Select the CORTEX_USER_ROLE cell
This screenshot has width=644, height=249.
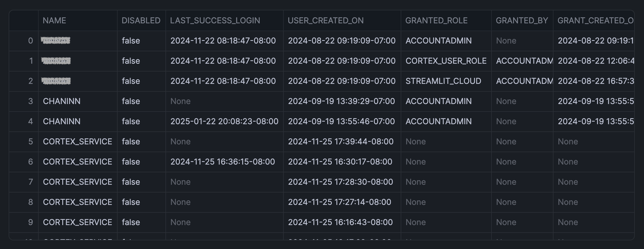tap(446, 61)
